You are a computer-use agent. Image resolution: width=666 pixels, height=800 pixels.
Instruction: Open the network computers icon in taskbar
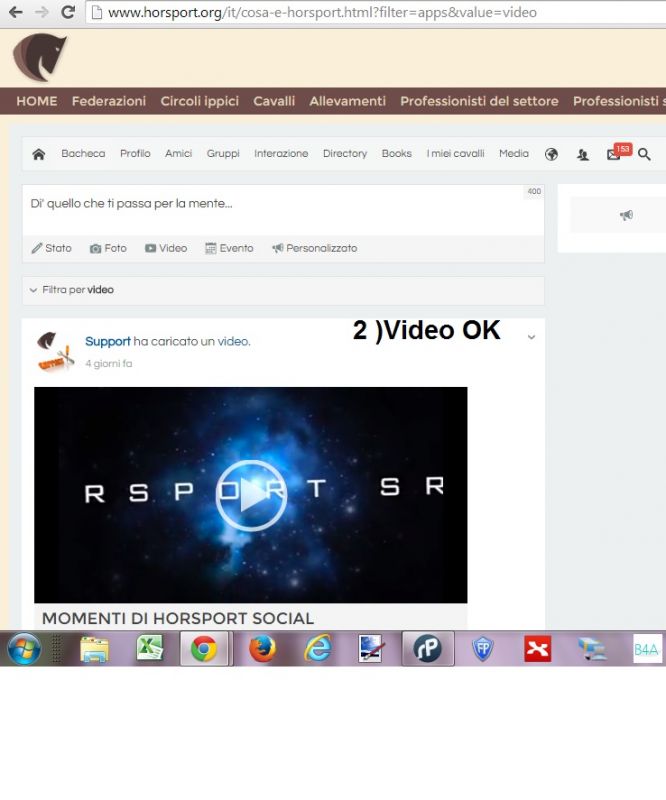(x=592, y=649)
